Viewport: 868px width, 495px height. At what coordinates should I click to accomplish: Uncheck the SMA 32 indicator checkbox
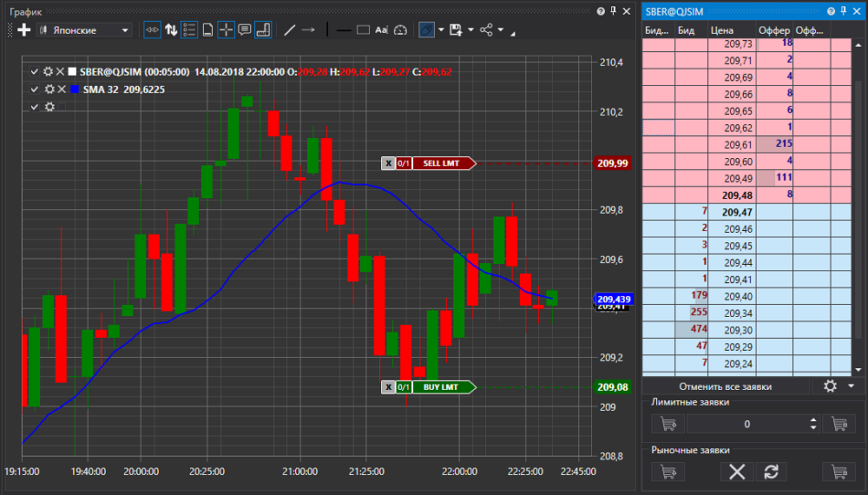(35, 89)
